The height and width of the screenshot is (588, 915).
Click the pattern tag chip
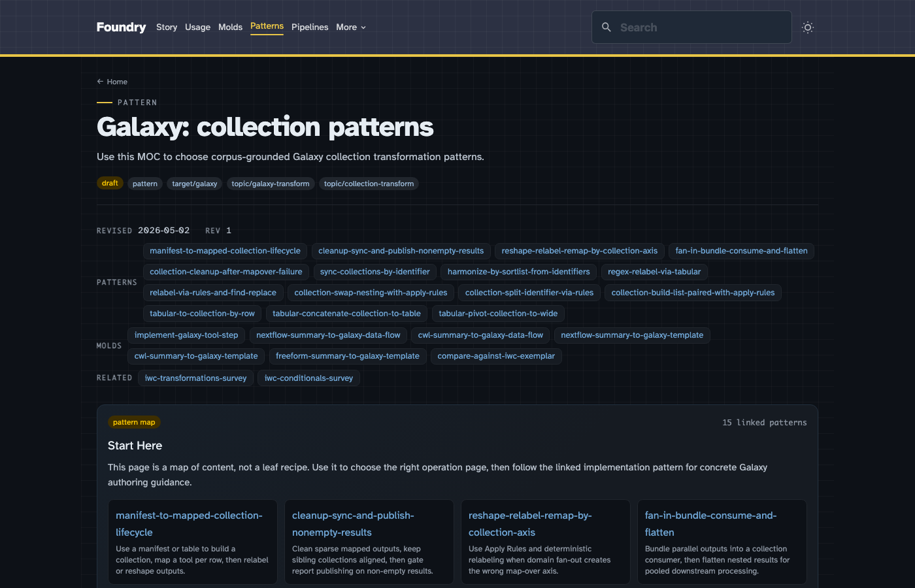145,184
